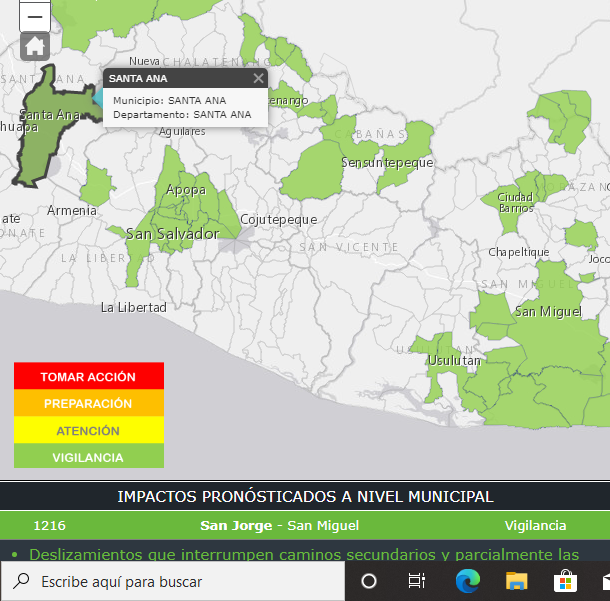
Task: Open Windows Task View icon
Action: 417,581
